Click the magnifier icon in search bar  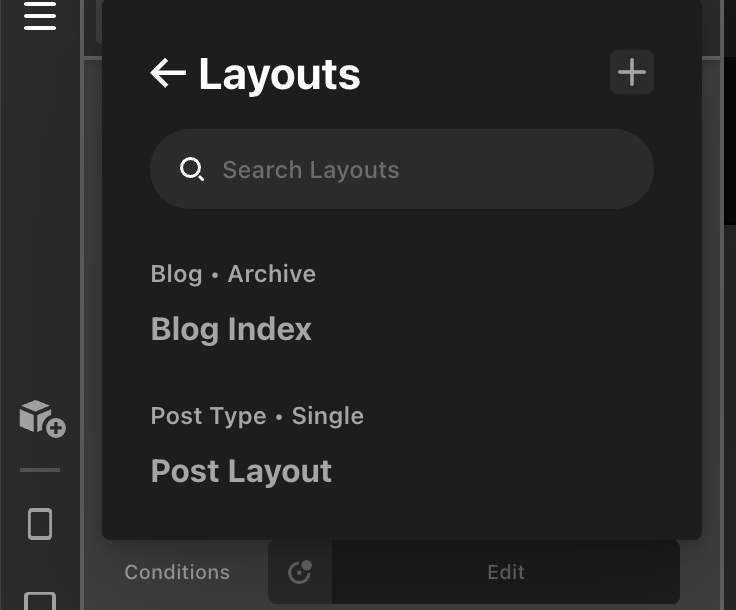[192, 169]
